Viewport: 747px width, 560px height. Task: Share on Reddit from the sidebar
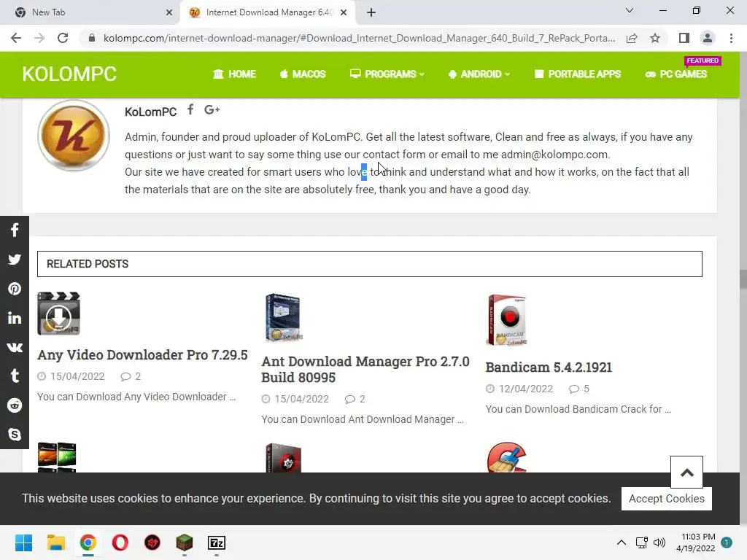pyautogui.click(x=15, y=405)
